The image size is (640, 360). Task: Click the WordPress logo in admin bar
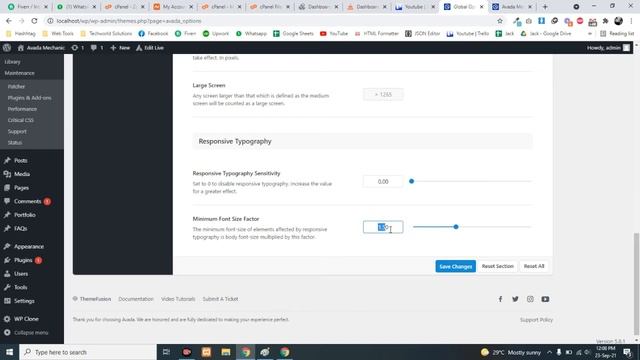(7, 48)
